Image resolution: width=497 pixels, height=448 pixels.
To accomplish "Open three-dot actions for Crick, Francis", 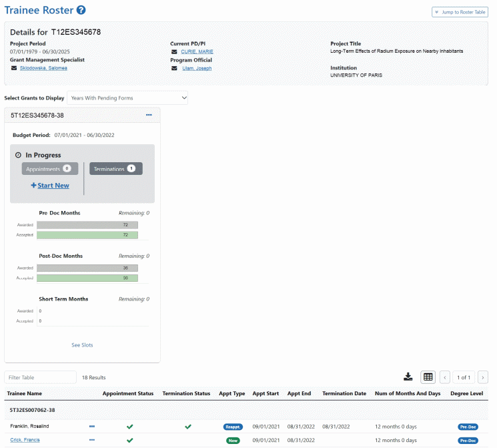I will click(92, 440).
